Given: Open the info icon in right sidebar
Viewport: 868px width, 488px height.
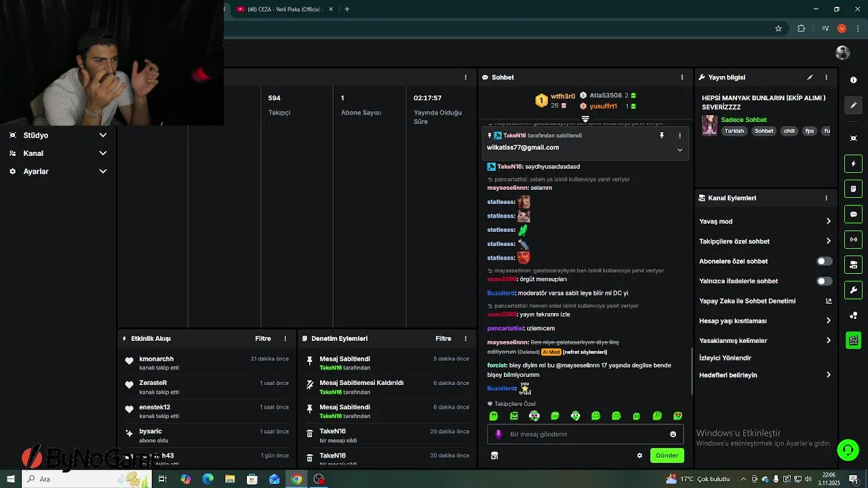Looking at the screenshot, I should click(853, 80).
